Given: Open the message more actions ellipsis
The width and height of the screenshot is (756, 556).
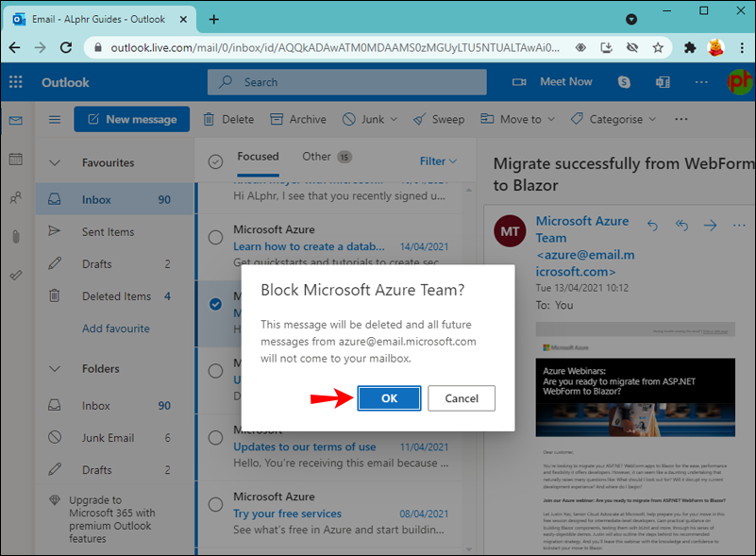Looking at the screenshot, I should (739, 226).
